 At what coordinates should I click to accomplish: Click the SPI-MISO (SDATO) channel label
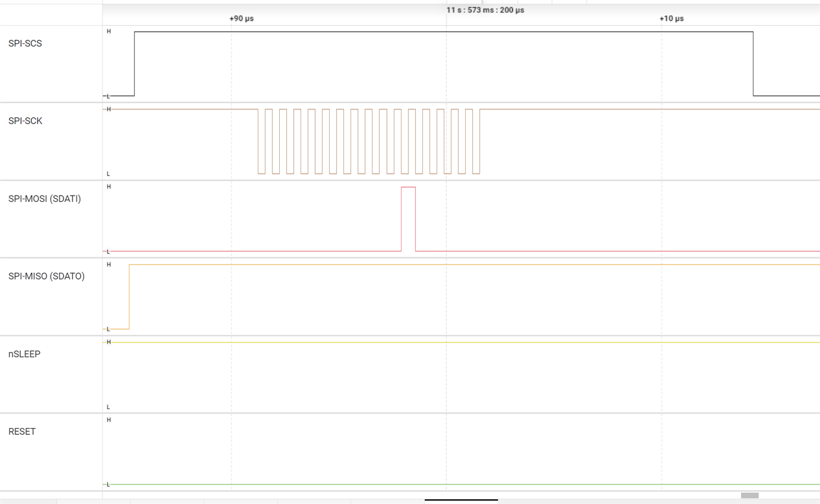(47, 276)
